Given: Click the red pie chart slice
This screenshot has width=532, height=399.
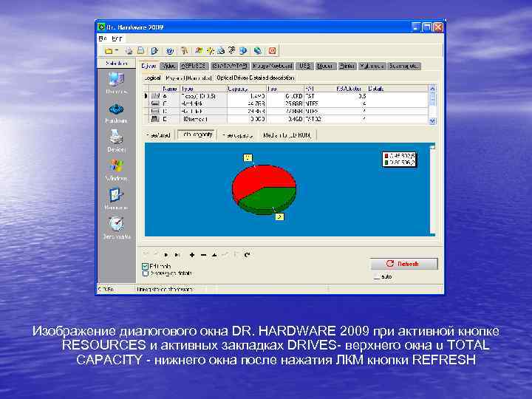Looking at the screenshot, I should tap(258, 178).
